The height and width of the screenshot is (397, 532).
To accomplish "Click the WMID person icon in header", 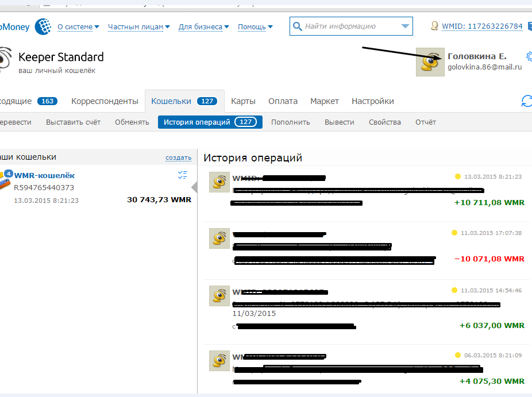I will 435,26.
